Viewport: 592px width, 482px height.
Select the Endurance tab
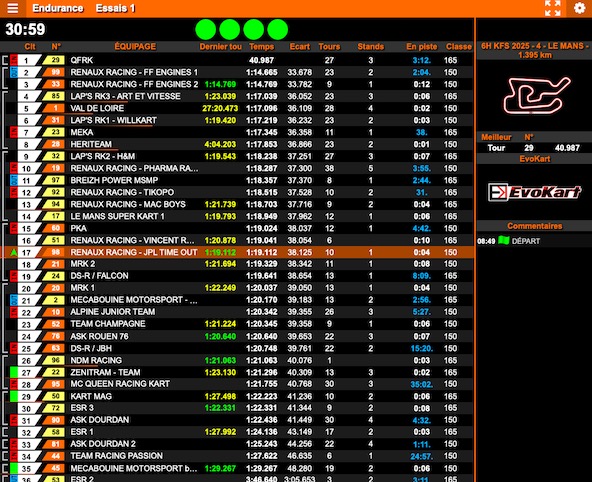click(x=57, y=8)
